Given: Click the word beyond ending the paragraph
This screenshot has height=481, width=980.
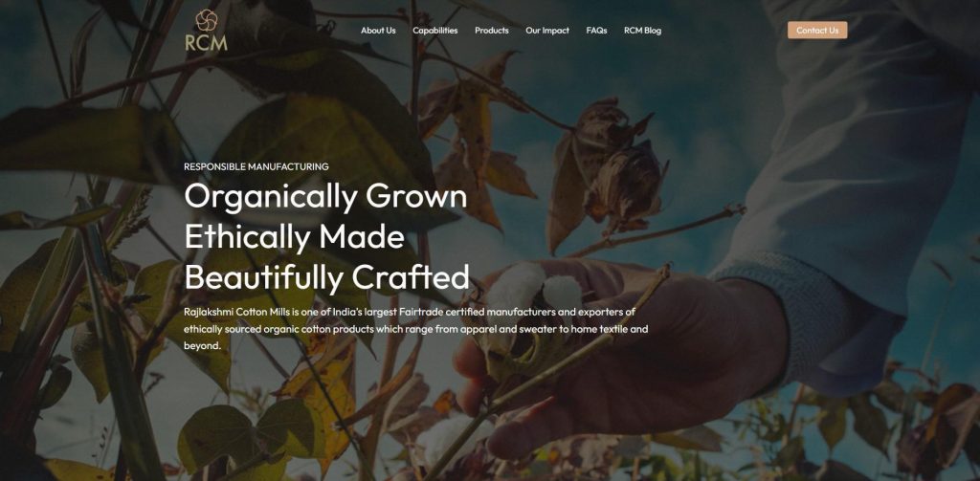Looking at the screenshot, I should (203, 345).
